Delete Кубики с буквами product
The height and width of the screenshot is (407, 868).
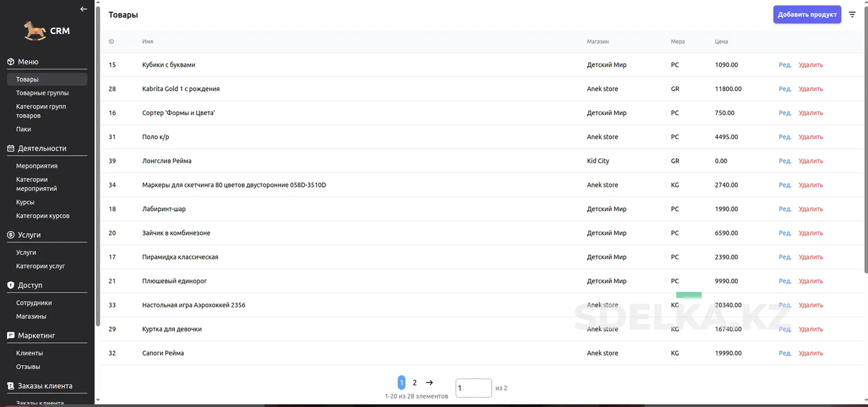[810, 65]
